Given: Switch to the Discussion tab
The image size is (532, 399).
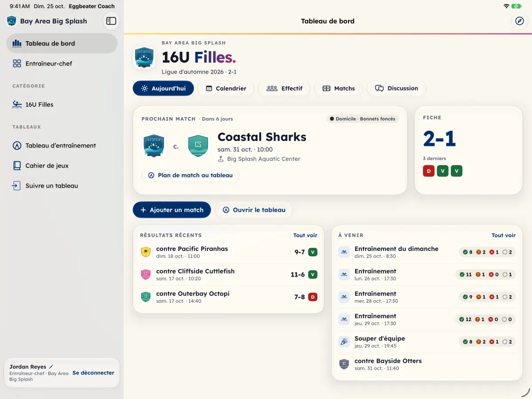Looking at the screenshot, I should coord(396,88).
